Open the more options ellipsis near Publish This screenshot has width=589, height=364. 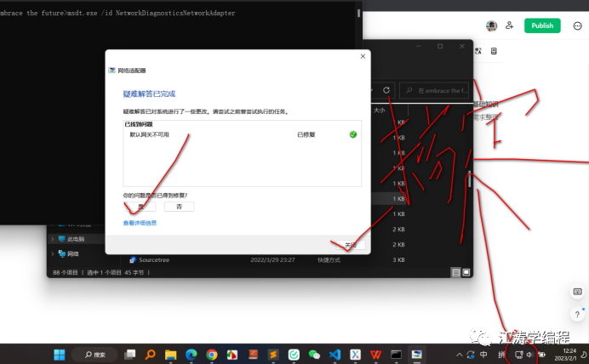pyautogui.click(x=577, y=26)
